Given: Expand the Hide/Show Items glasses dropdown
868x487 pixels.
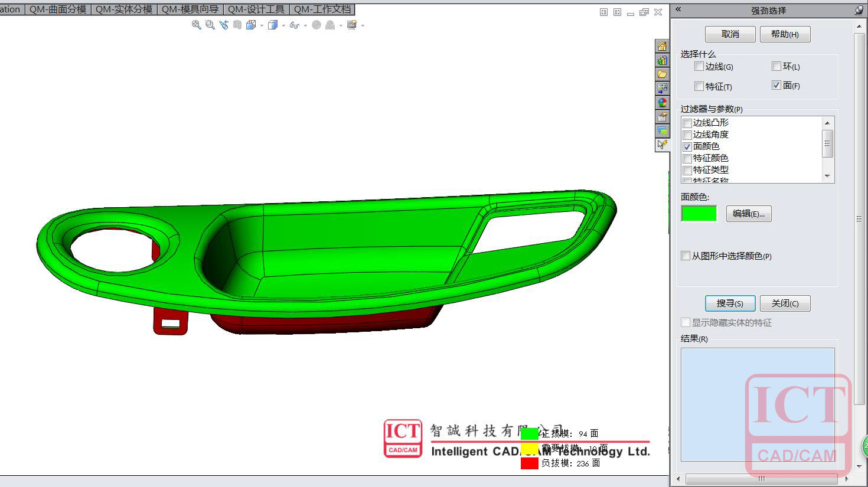Looking at the screenshot, I should click(x=305, y=25).
